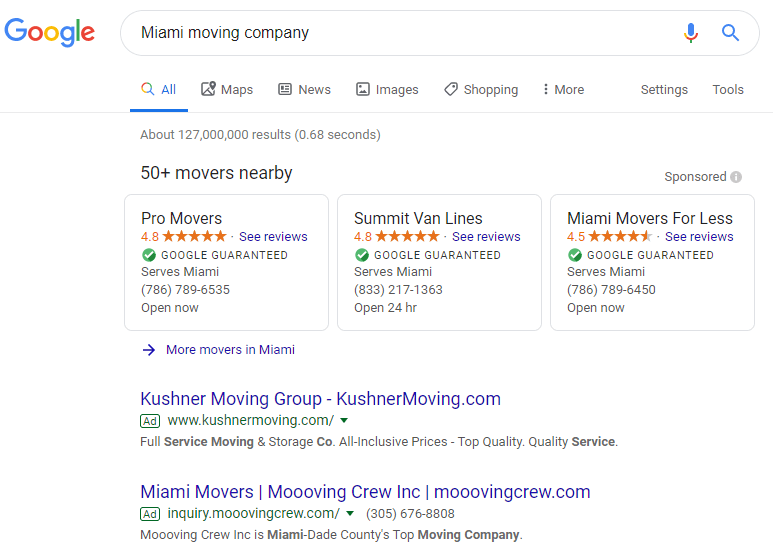Open the Pro Movers card title
The width and height of the screenshot is (773, 559).
181,218
